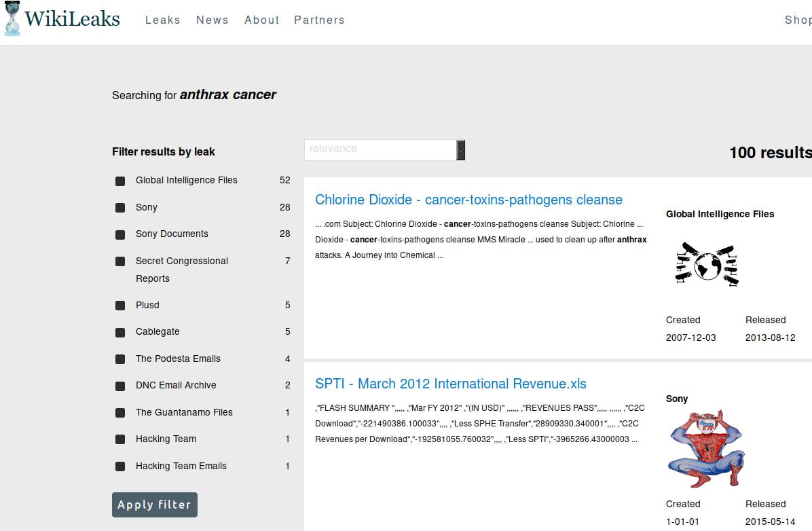Image resolution: width=812 pixels, height=531 pixels.
Task: Click the Secret Congressional Reports label
Action: click(182, 270)
